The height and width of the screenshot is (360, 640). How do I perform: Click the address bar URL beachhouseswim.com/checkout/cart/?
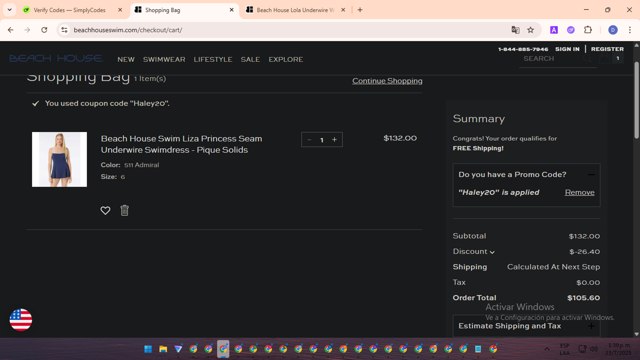tap(128, 30)
